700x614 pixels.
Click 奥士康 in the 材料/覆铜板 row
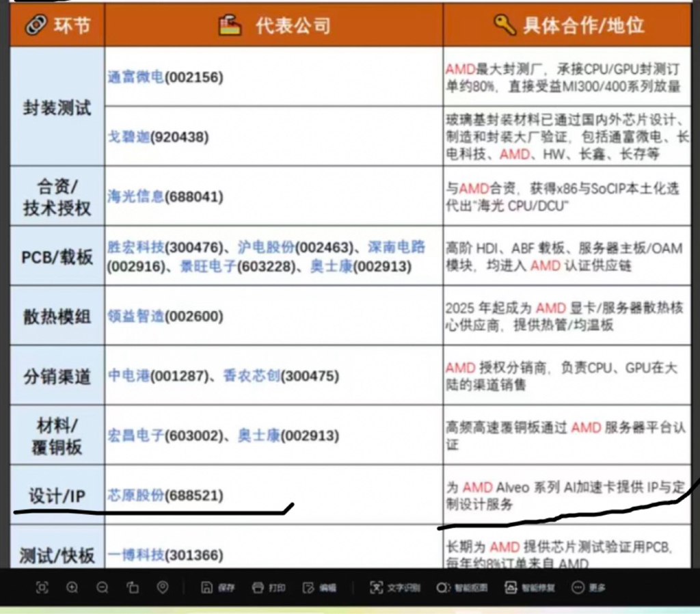pyautogui.click(x=259, y=436)
